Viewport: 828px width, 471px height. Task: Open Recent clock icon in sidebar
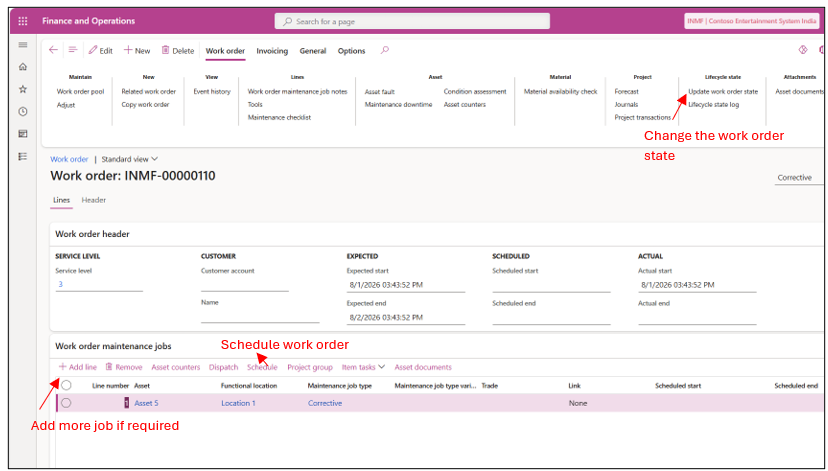pos(23,111)
